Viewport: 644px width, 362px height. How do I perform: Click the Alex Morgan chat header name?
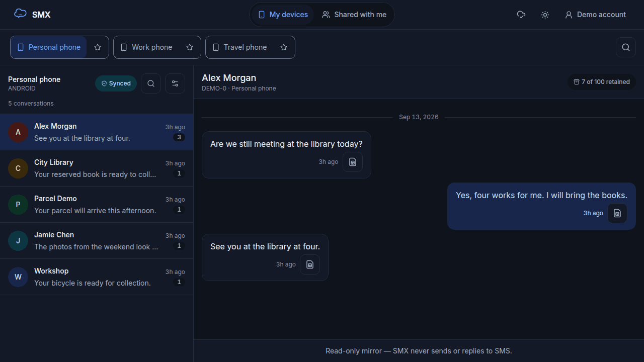[x=229, y=78]
